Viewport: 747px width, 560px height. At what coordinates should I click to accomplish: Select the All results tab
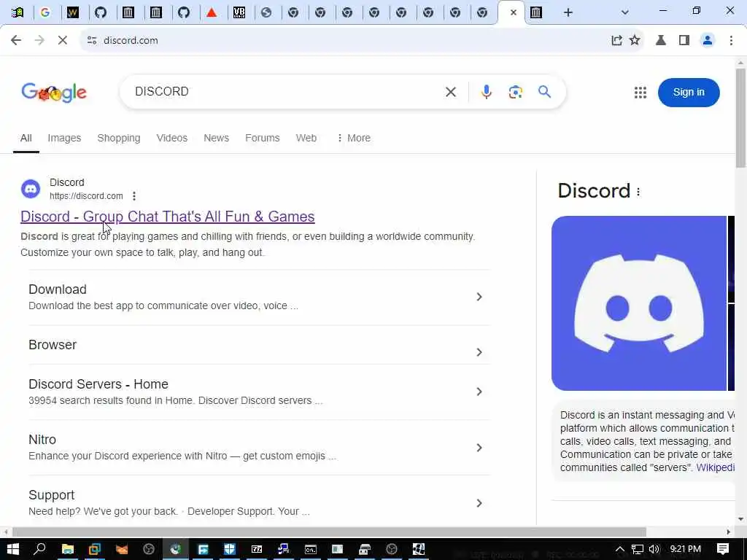click(x=26, y=138)
